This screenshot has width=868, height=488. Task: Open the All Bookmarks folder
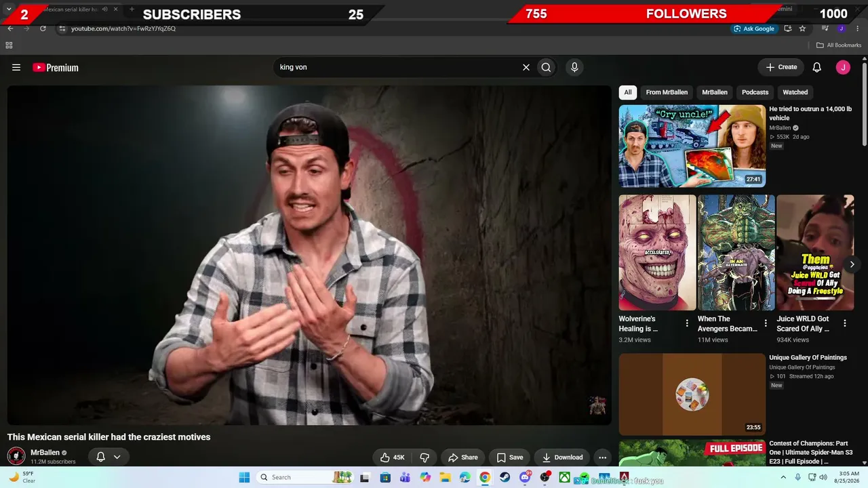point(839,45)
